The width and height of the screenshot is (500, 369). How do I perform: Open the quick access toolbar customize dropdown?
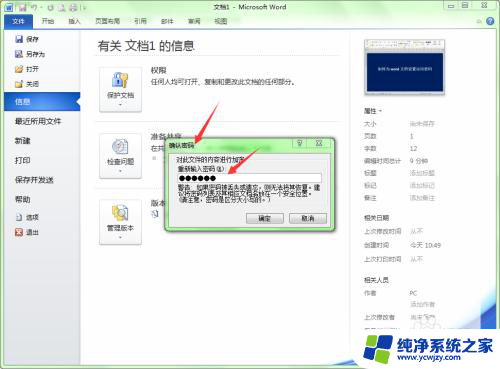85,7
